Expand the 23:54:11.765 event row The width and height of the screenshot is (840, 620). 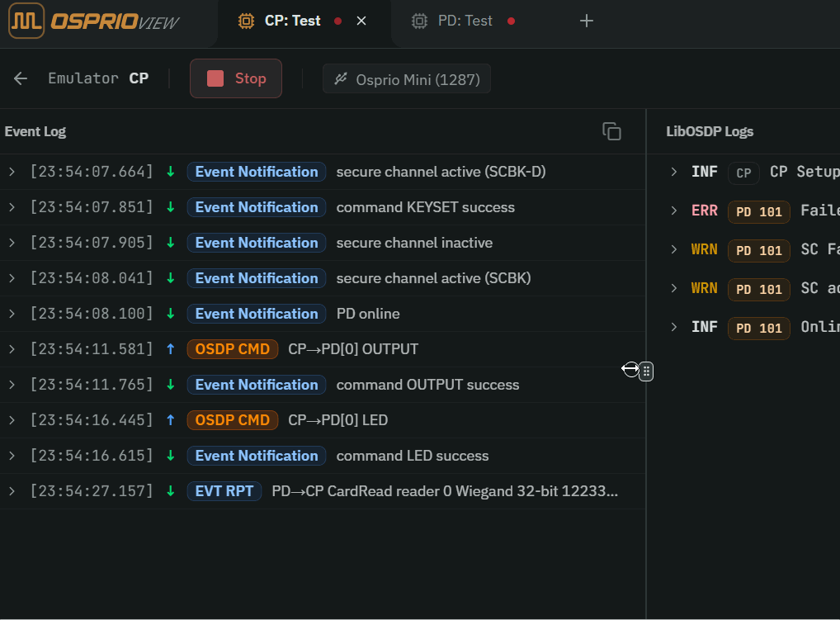click(12, 385)
